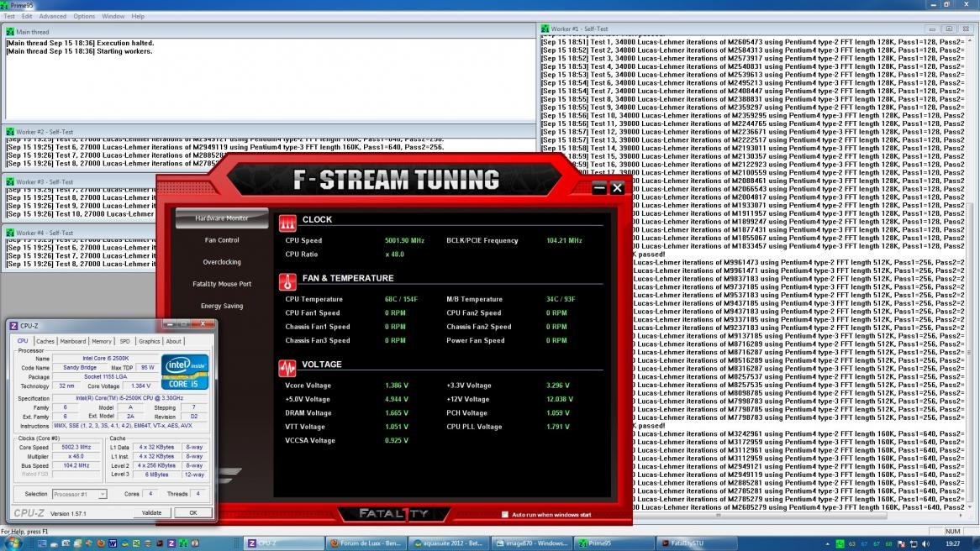Image resolution: width=980 pixels, height=551 pixels.
Task: Click the thermometer Fan & Temperature icon
Action: [287, 281]
